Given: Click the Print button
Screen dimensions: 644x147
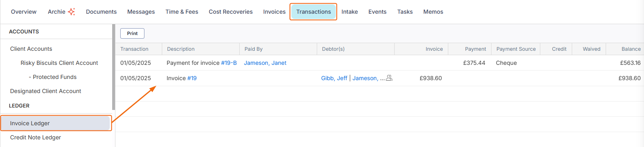Looking at the screenshot, I should pos(132,33).
